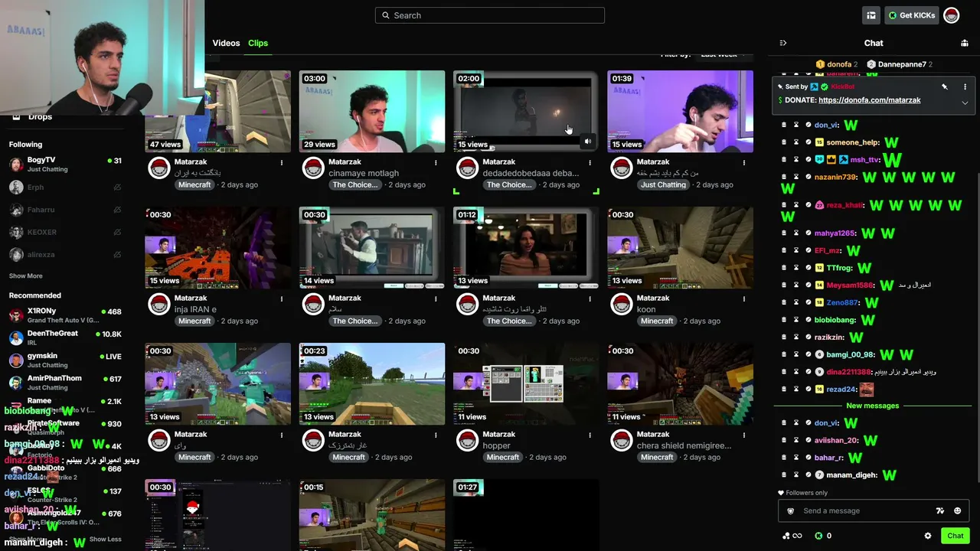The height and width of the screenshot is (551, 980).
Task: Open options menu for the inja IRAN e clip
Action: (x=282, y=298)
